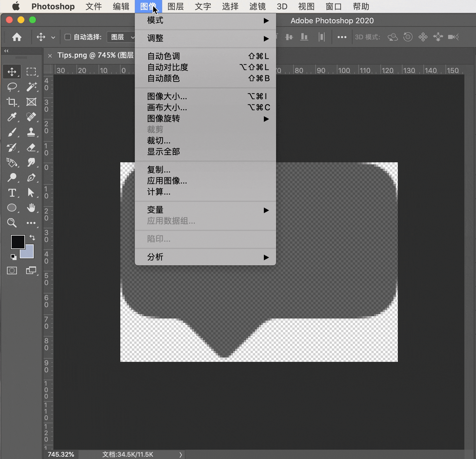This screenshot has height=459, width=476.
Task: Choose 复制... from the menu
Action: [205, 170]
